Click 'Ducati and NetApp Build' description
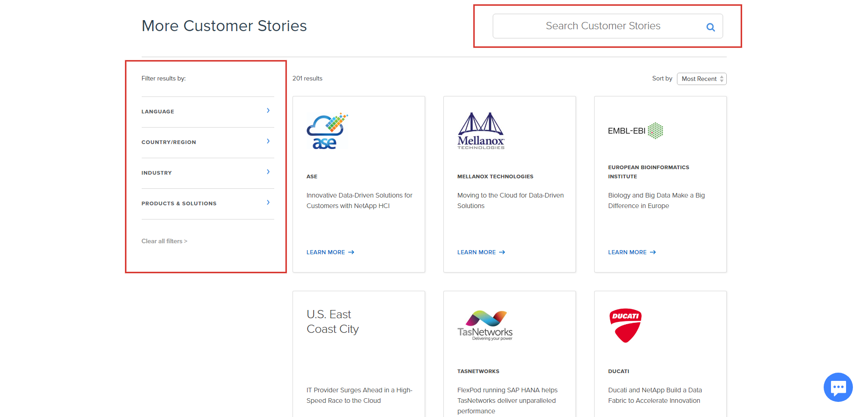868x417 pixels. coord(655,396)
